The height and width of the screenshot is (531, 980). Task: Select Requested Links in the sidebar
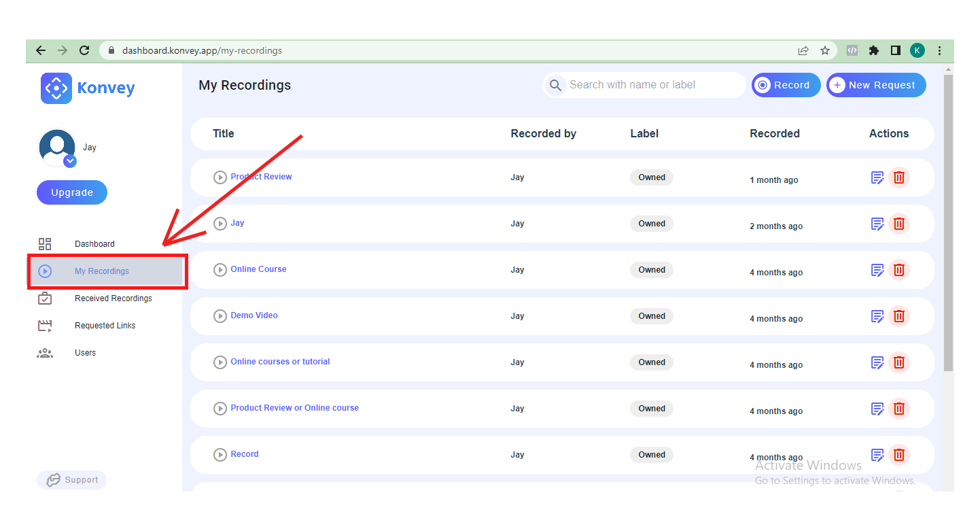coord(105,326)
